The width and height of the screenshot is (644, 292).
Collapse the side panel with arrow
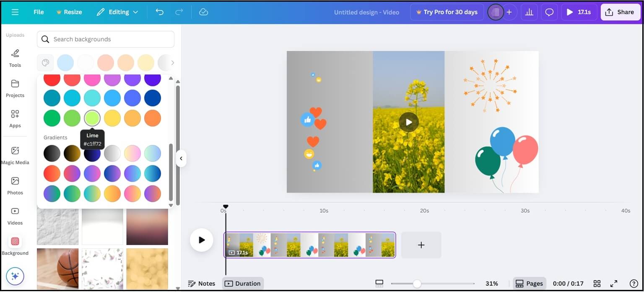181,159
